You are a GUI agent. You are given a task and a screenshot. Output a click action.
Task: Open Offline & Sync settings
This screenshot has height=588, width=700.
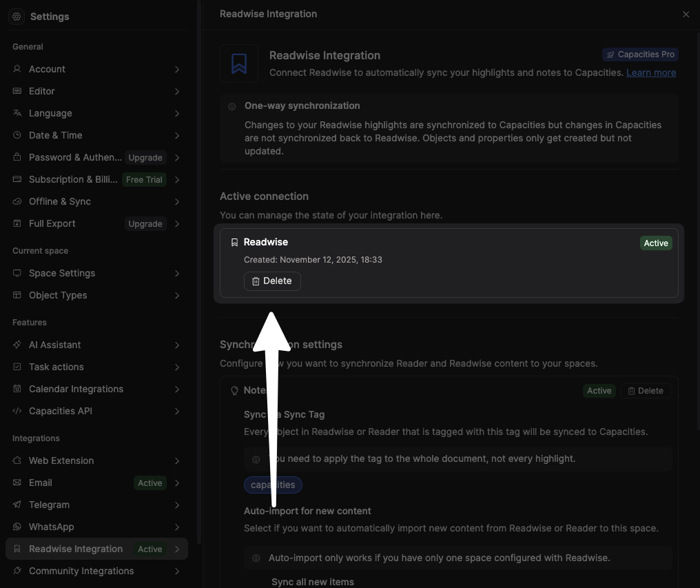[60, 201]
